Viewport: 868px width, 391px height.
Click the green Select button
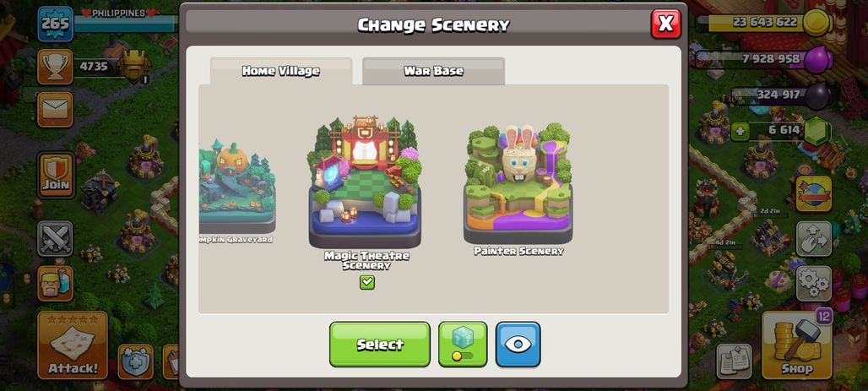pos(380,344)
